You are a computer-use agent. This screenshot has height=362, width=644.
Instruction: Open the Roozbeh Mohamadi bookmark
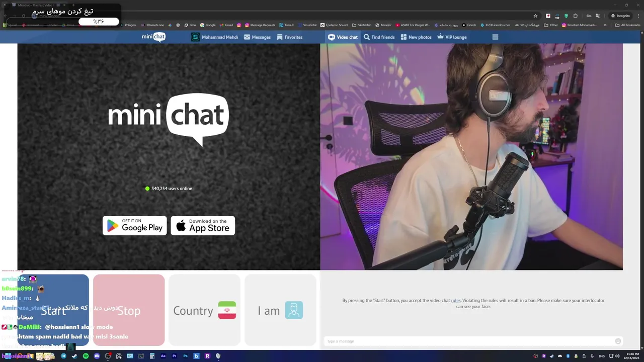(x=579, y=25)
